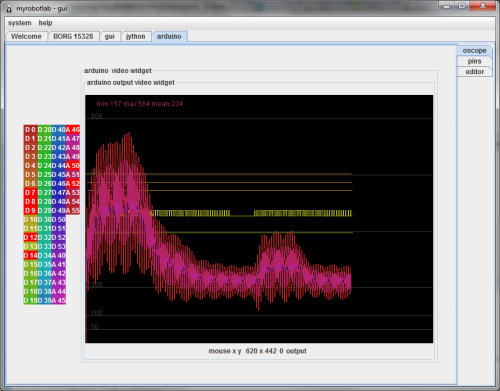Toggle the D 0 pin trace button
This screenshot has width=500, height=391.
tap(30, 130)
